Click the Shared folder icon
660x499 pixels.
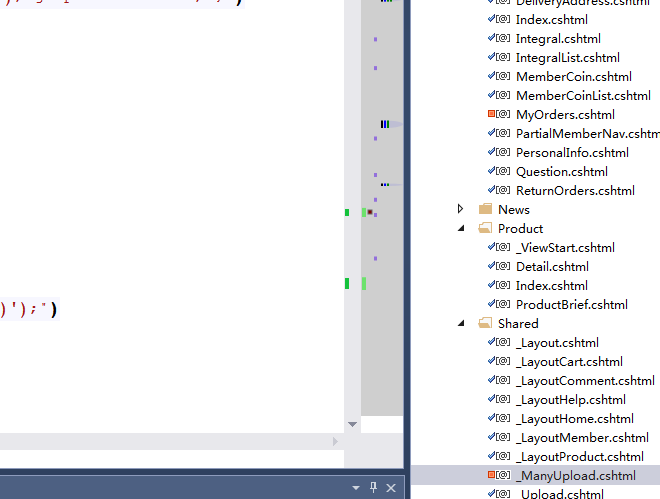click(x=485, y=323)
